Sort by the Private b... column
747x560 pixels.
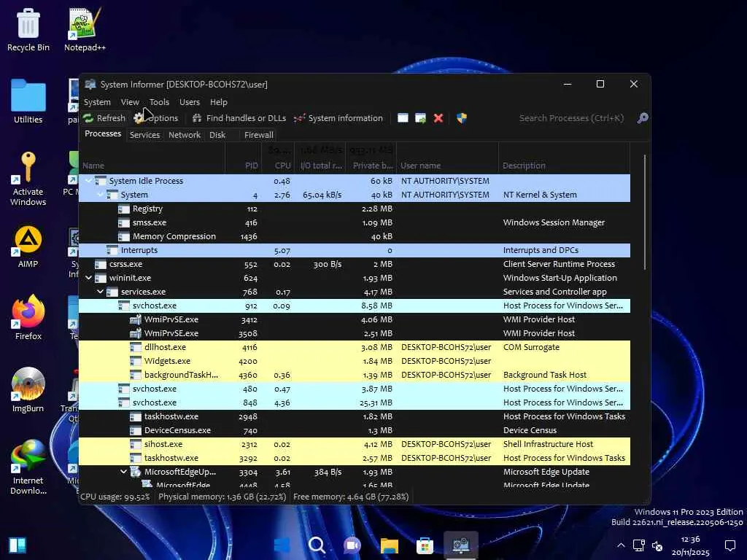371,166
